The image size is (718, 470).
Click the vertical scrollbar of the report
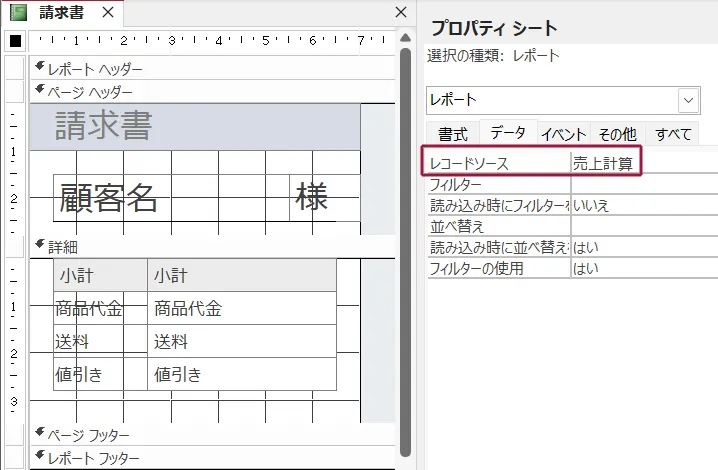pyautogui.click(x=406, y=250)
